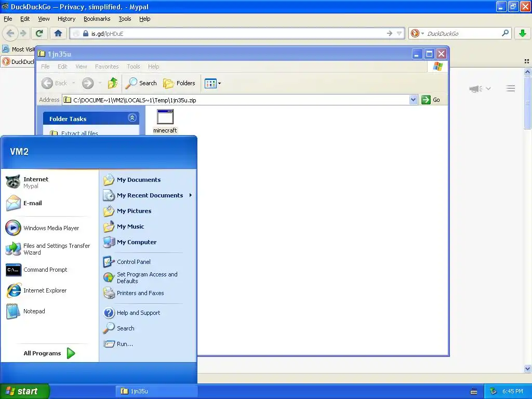This screenshot has width=532, height=399.
Task: Click Explorer Up folder toolbar icon
Action: (113, 83)
